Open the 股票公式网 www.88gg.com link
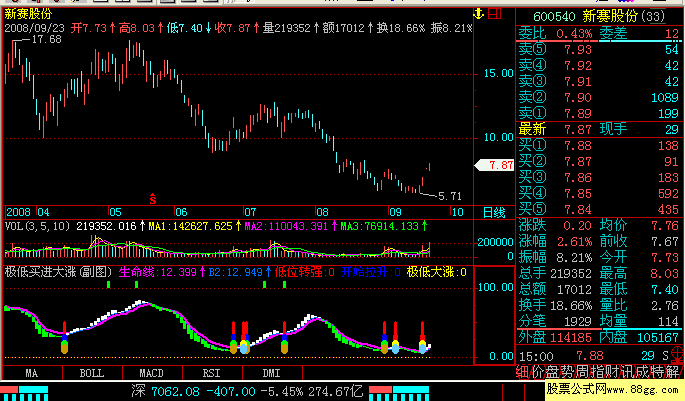Viewport: 685px width, 401px height. (x=613, y=389)
